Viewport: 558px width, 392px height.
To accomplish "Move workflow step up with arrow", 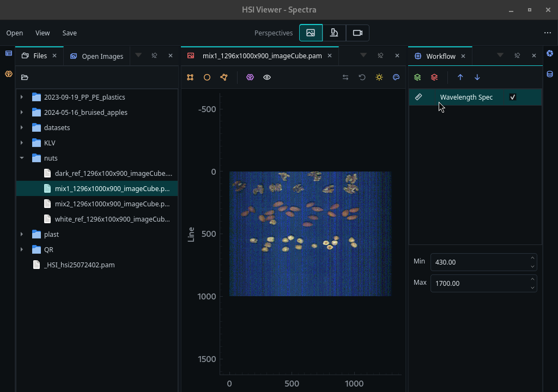I will coord(460,77).
